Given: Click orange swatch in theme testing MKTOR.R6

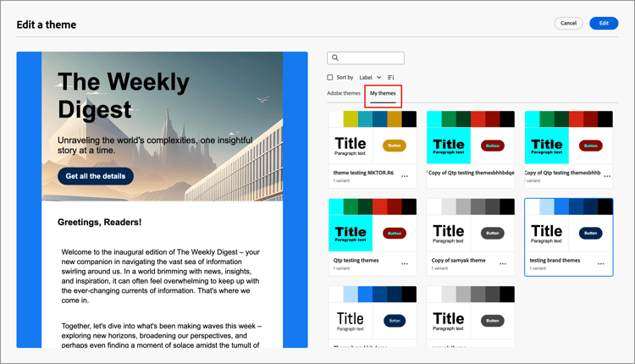Looking at the screenshot, I should [395, 119].
